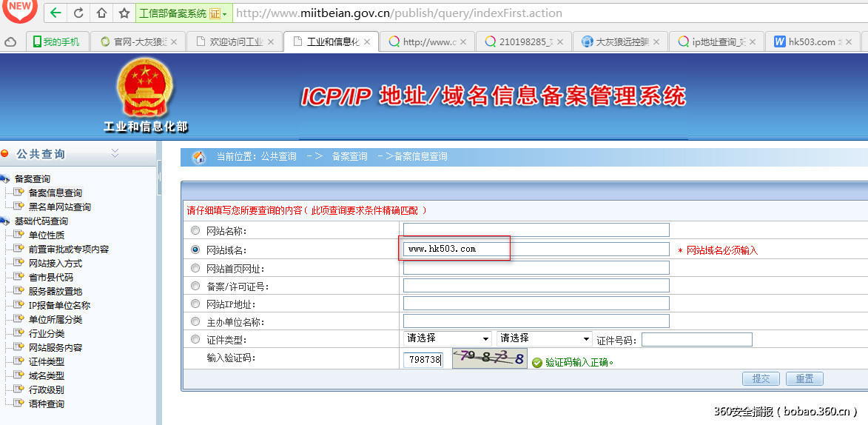
Task: Select the 网站IP地址 radio button
Action: pyautogui.click(x=195, y=304)
